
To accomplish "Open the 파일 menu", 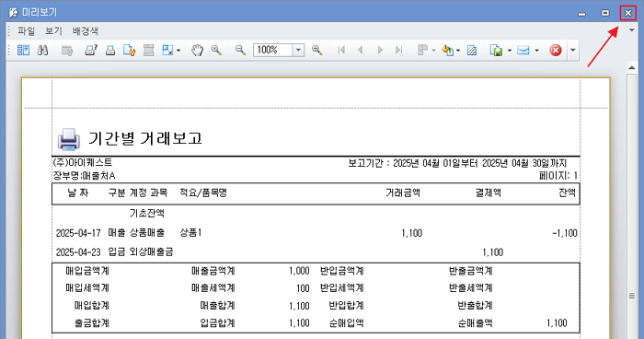I will pyautogui.click(x=26, y=30).
